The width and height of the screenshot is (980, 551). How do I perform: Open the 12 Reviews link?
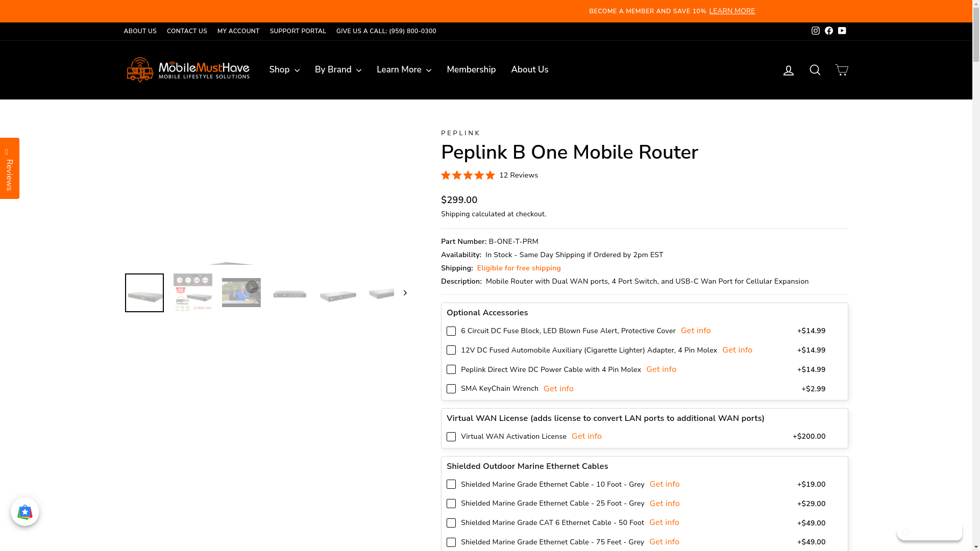518,176
